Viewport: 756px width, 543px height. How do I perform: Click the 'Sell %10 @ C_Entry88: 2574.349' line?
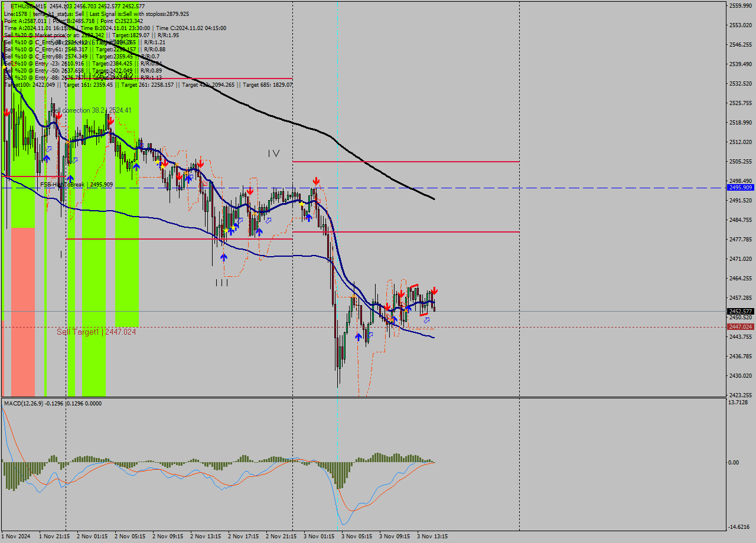click(x=82, y=56)
